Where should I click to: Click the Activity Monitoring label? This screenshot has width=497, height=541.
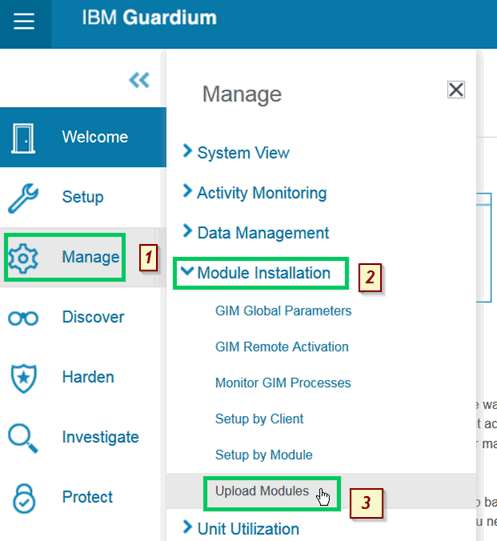[262, 193]
